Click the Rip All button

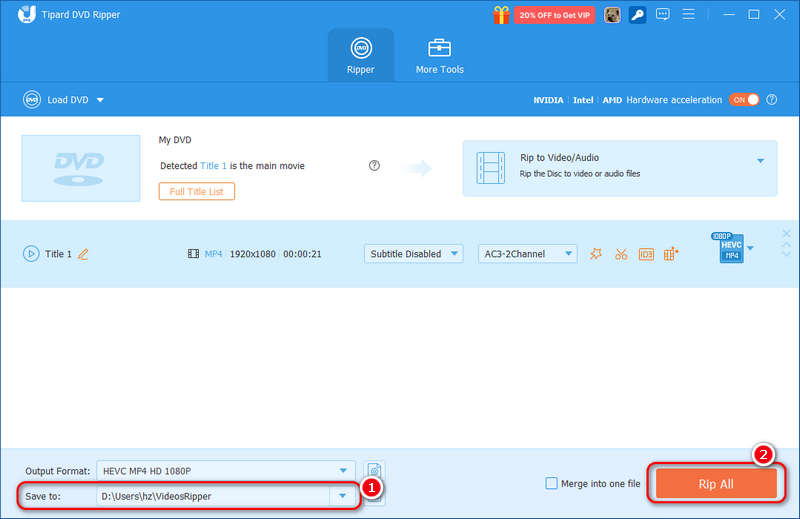click(716, 484)
